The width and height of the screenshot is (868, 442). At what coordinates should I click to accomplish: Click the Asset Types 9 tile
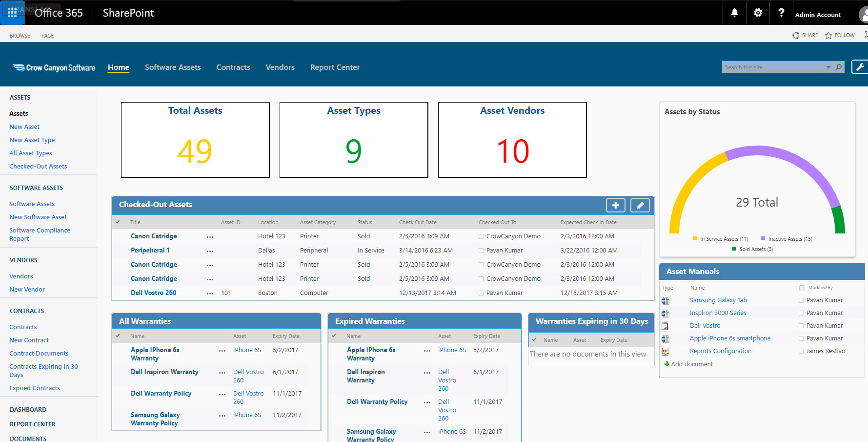click(354, 140)
